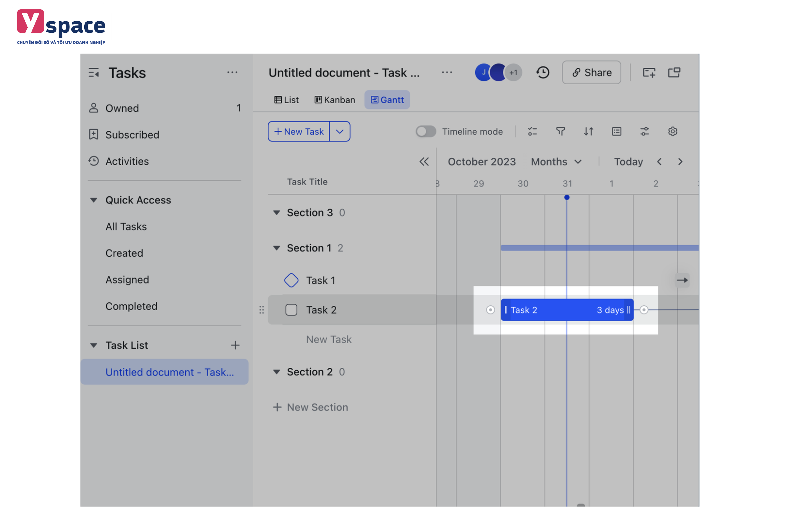This screenshot has height=532, width=798.
Task: Collapse the task title panel
Action: click(x=424, y=161)
